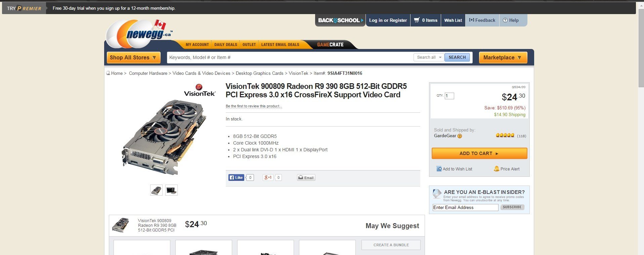Click the Help question mark icon
644x255 pixels.
click(505, 20)
